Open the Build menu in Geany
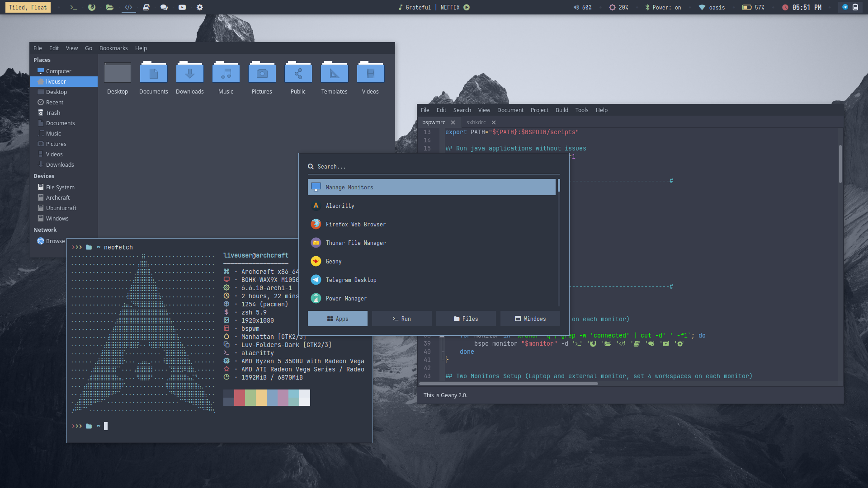The height and width of the screenshot is (488, 868). tap(561, 110)
